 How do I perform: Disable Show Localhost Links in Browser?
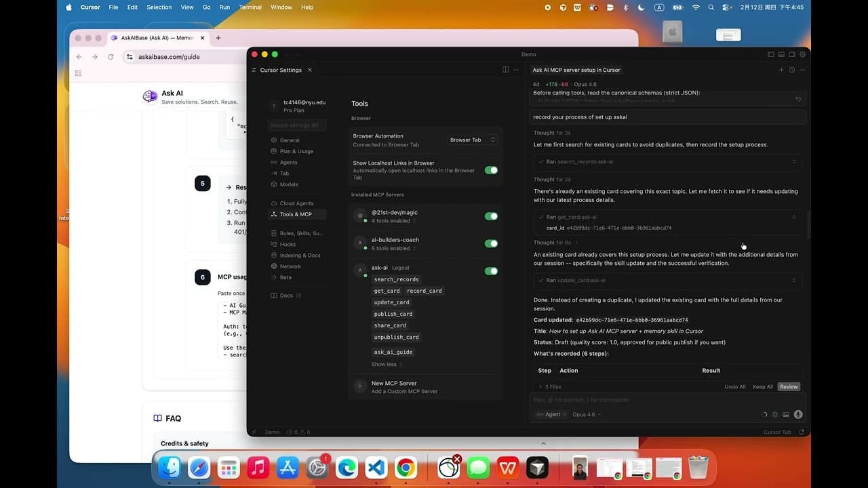point(491,170)
